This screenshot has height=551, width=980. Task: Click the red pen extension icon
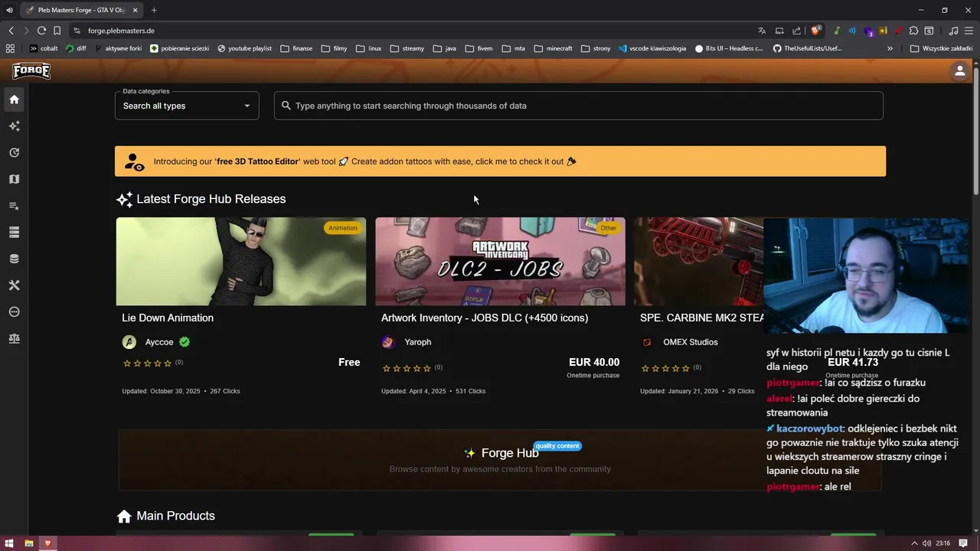(x=898, y=31)
